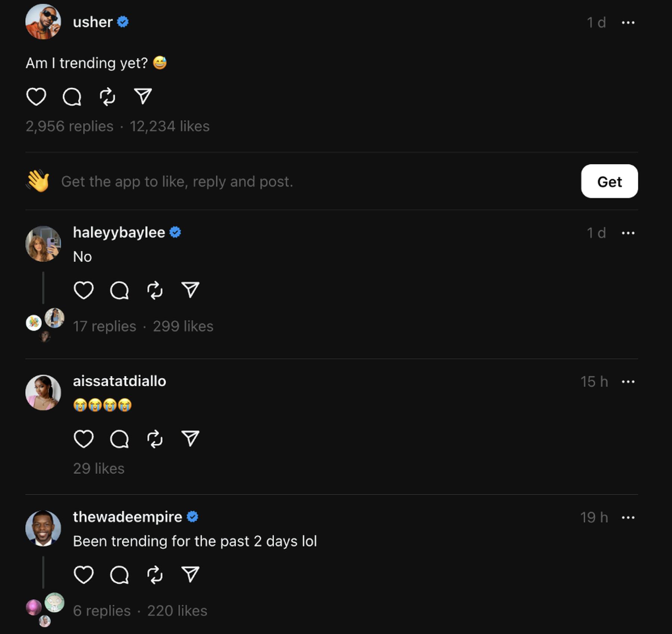Share thewadeempire's reply via send icon

pyautogui.click(x=190, y=574)
